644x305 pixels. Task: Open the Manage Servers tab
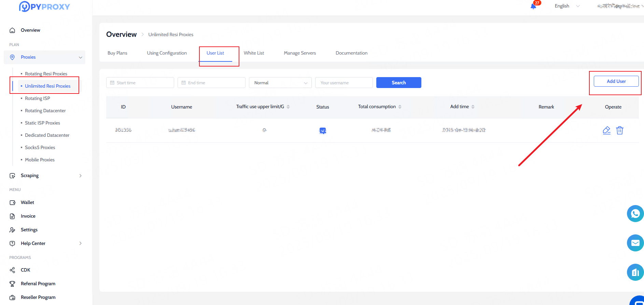tap(299, 53)
